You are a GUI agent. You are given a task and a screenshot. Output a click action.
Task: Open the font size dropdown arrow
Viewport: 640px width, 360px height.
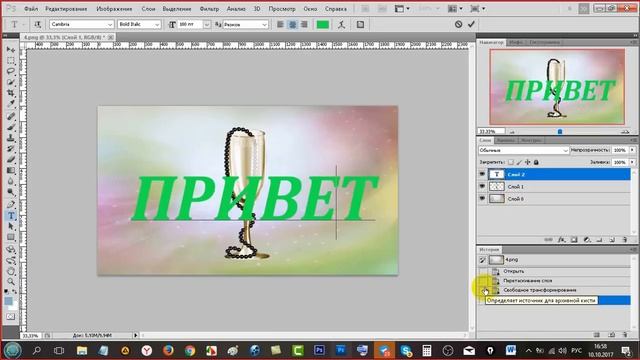click(207, 24)
